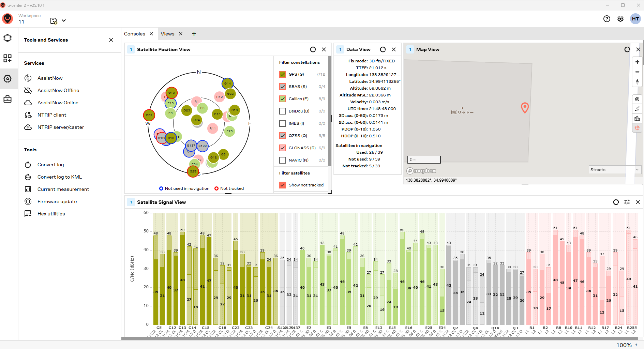This screenshot has height=349, width=644.
Task: Add a new tab with plus button
Action: (x=194, y=34)
